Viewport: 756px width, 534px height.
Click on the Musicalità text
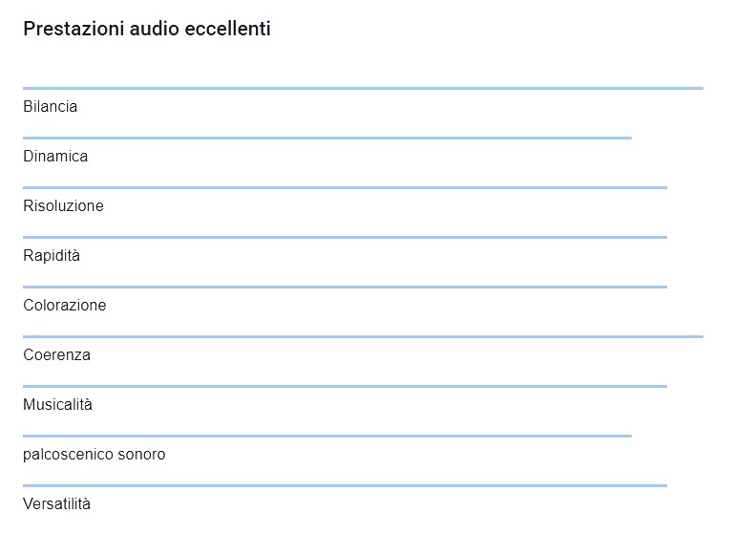point(58,405)
